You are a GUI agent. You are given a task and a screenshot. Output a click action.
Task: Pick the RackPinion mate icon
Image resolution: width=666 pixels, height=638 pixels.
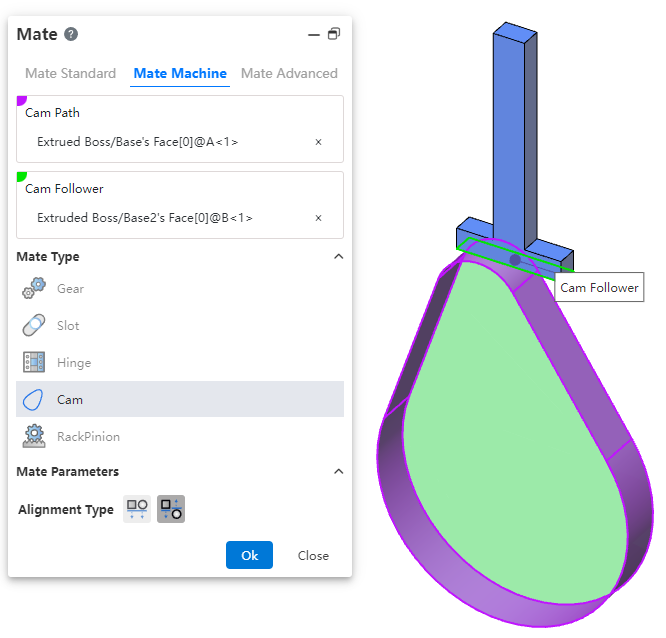pos(34,437)
